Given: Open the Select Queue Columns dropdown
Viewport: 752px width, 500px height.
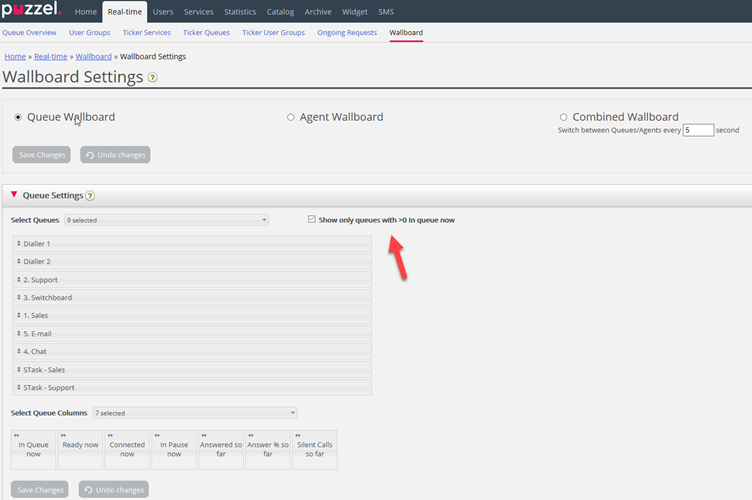Looking at the screenshot, I should (x=194, y=413).
